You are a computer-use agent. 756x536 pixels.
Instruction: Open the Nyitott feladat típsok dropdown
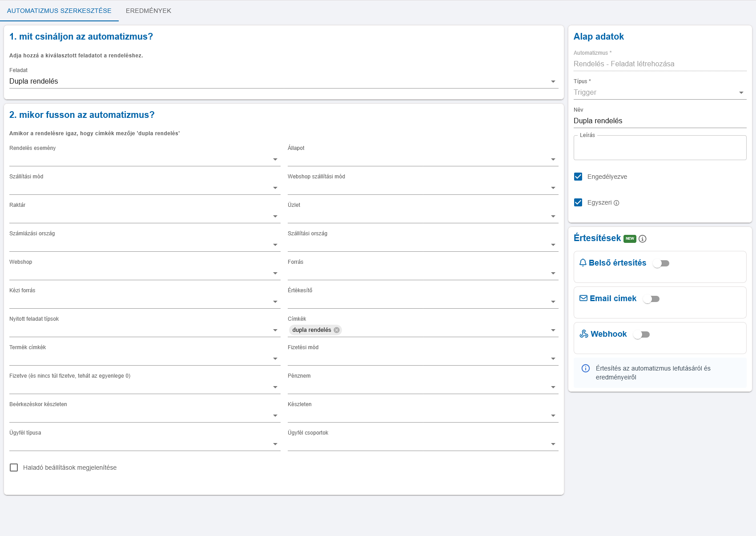[145, 330]
